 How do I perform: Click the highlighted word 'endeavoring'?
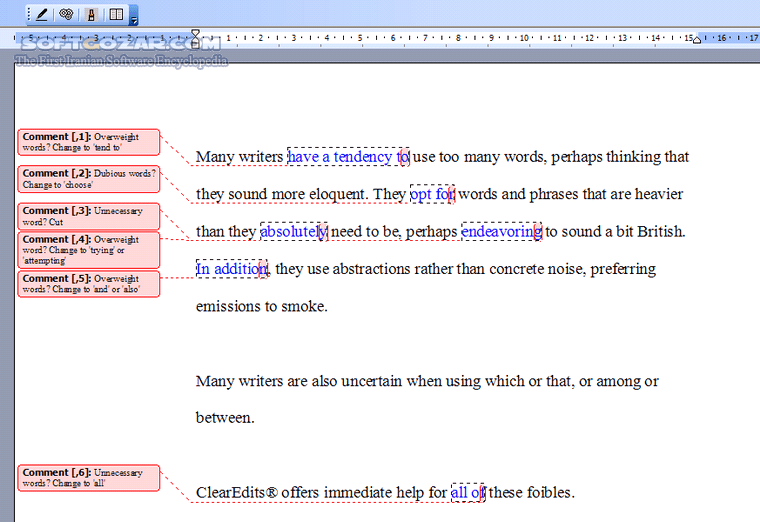(500, 232)
